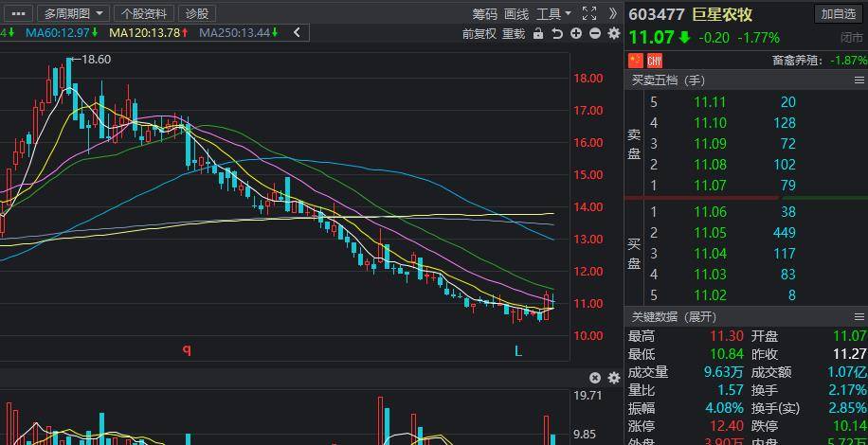Open the 个股资料 tab
This screenshot has height=445, width=868.
[145, 13]
